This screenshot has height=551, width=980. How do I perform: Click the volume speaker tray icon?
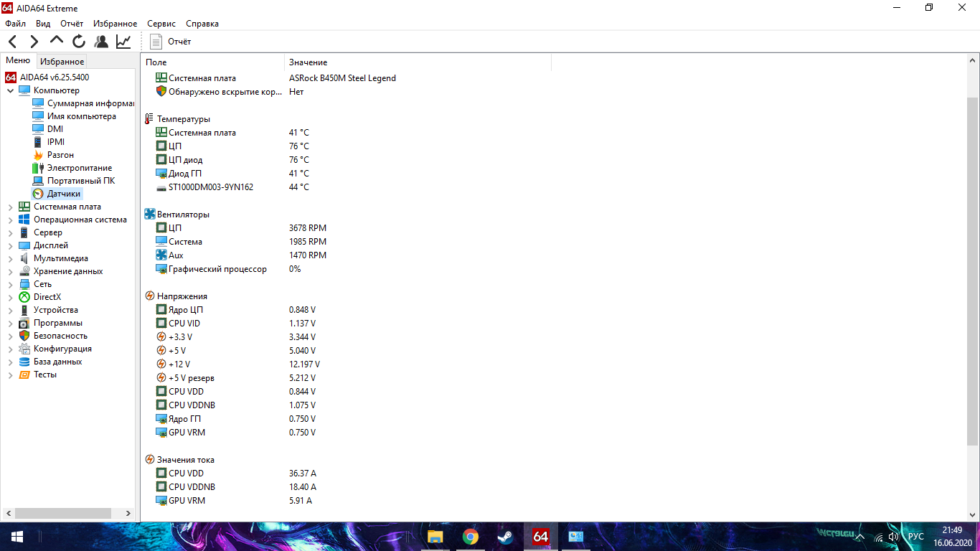coord(893,537)
